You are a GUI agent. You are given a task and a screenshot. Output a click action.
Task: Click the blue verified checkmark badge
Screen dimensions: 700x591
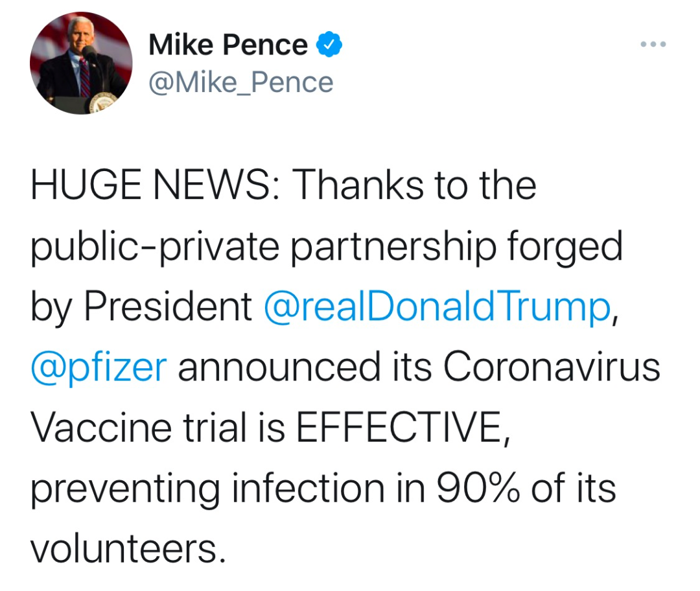tap(329, 44)
